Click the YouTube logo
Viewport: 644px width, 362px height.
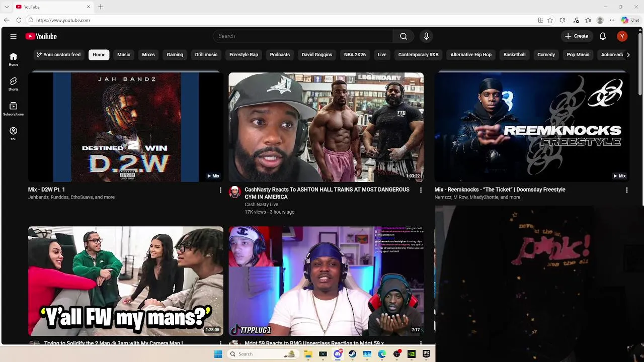pos(41,36)
